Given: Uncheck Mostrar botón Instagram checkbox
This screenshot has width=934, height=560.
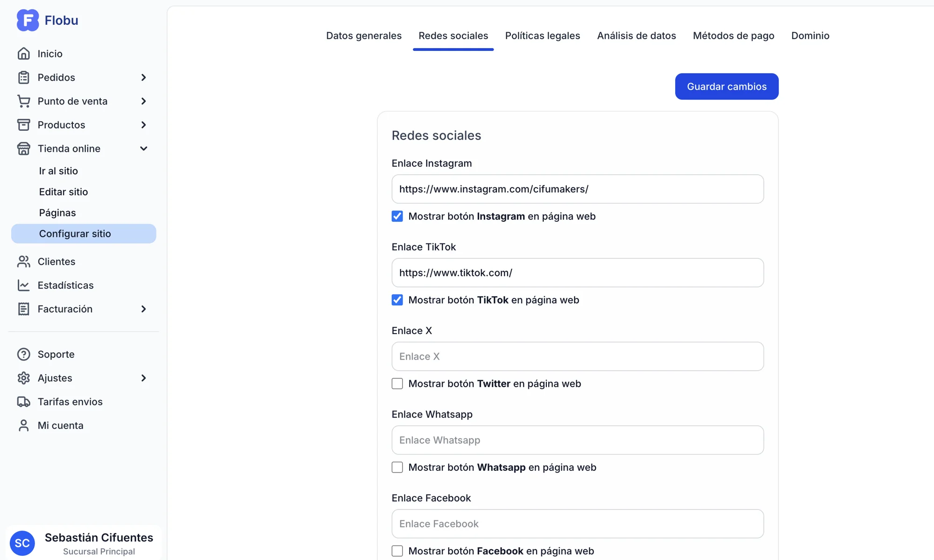Looking at the screenshot, I should (397, 216).
